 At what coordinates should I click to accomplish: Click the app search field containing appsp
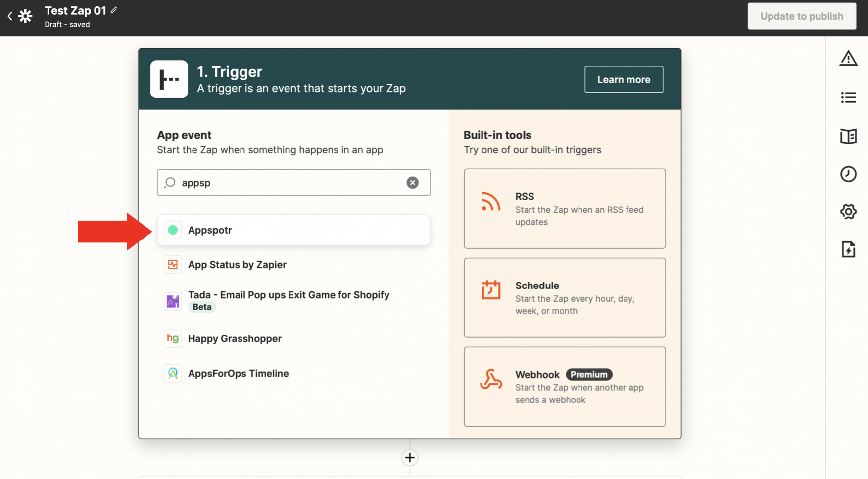point(293,183)
